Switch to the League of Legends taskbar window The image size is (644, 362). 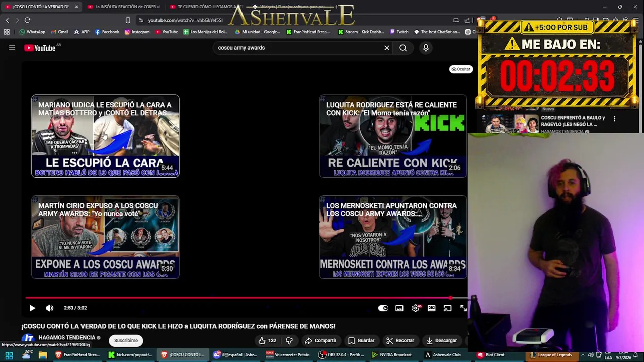[551, 355]
